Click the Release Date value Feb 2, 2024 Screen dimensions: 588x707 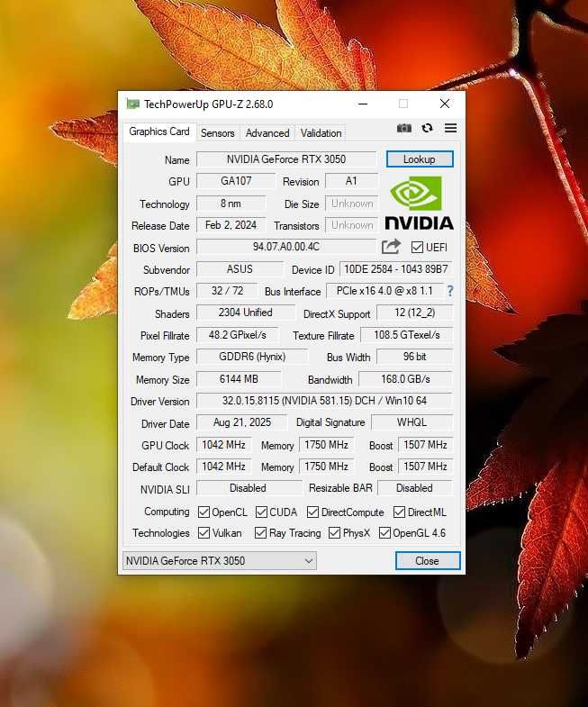point(231,225)
